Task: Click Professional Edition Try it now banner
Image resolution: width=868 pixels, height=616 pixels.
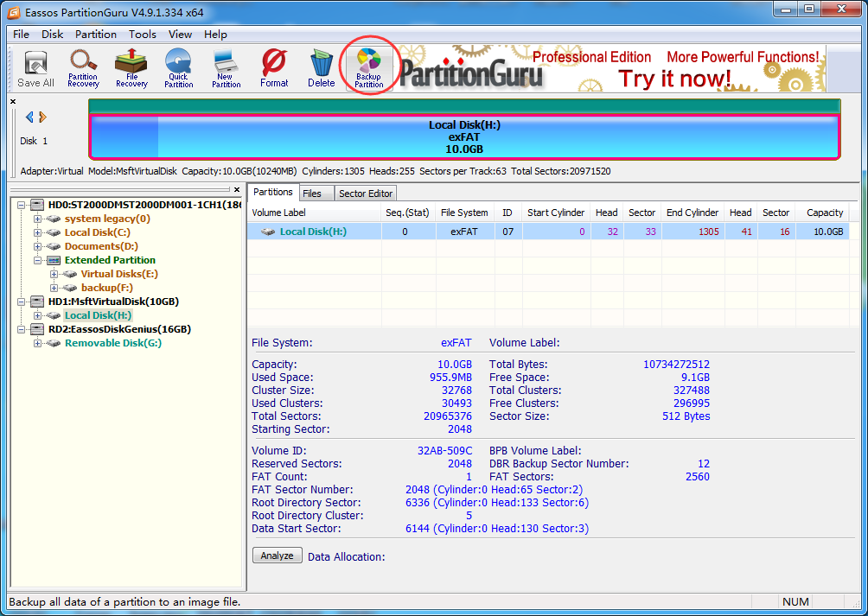Action: 612,68
